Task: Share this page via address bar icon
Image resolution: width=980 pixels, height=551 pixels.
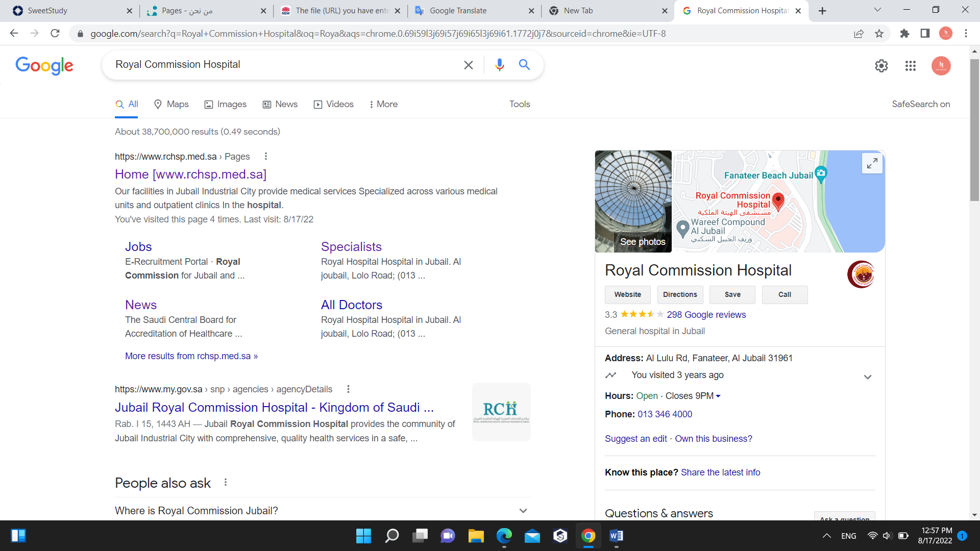Action: pos(859,34)
